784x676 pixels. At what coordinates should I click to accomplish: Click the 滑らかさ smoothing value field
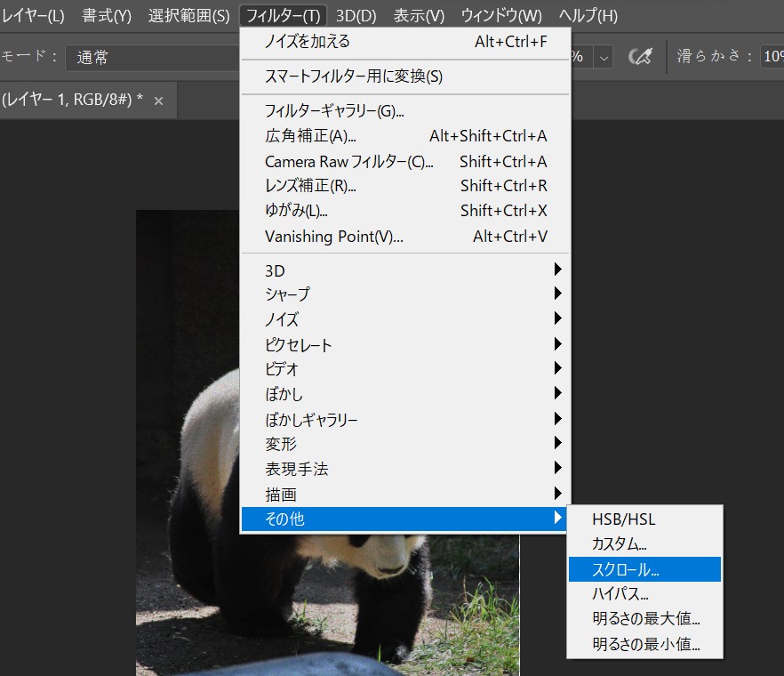pos(771,57)
